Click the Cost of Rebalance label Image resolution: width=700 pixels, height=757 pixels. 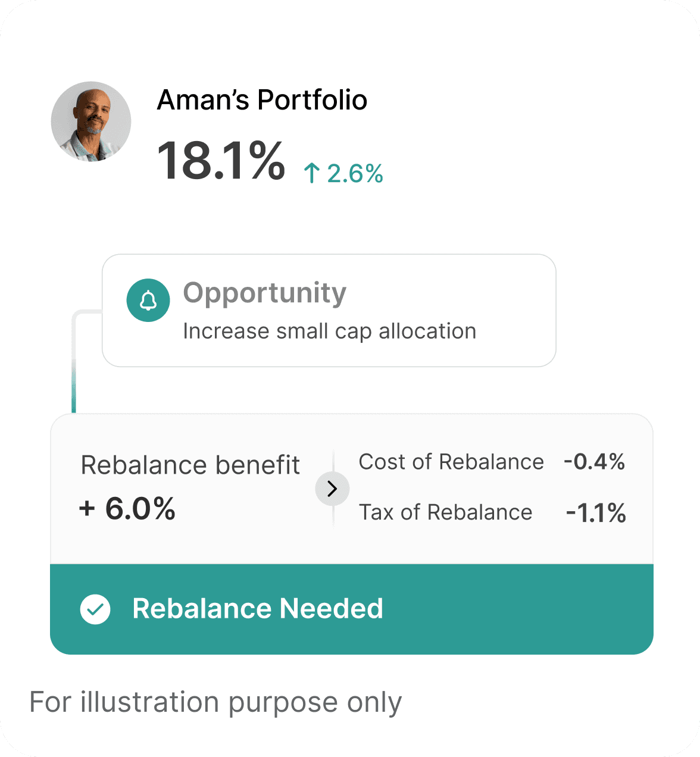click(x=451, y=462)
